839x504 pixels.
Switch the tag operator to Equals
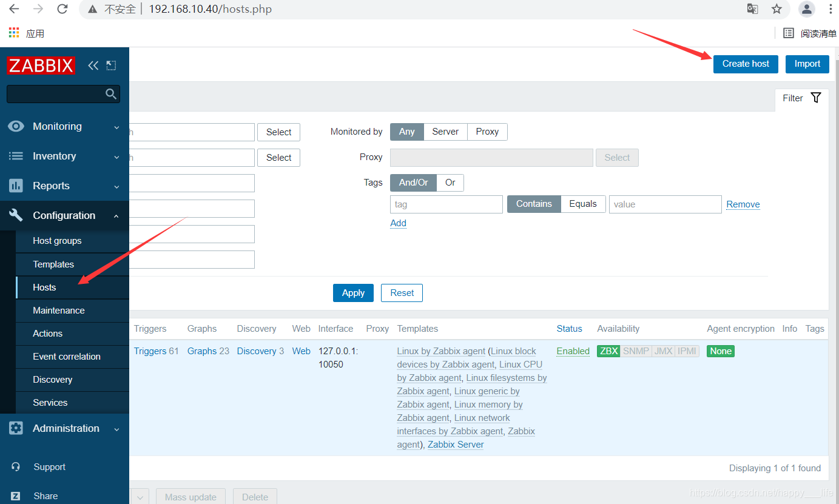(583, 204)
